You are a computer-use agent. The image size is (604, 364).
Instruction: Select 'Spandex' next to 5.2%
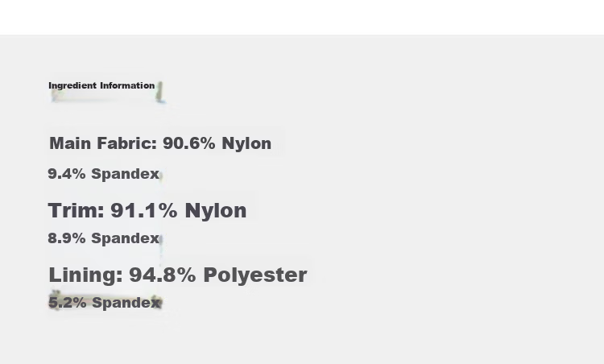click(126, 302)
